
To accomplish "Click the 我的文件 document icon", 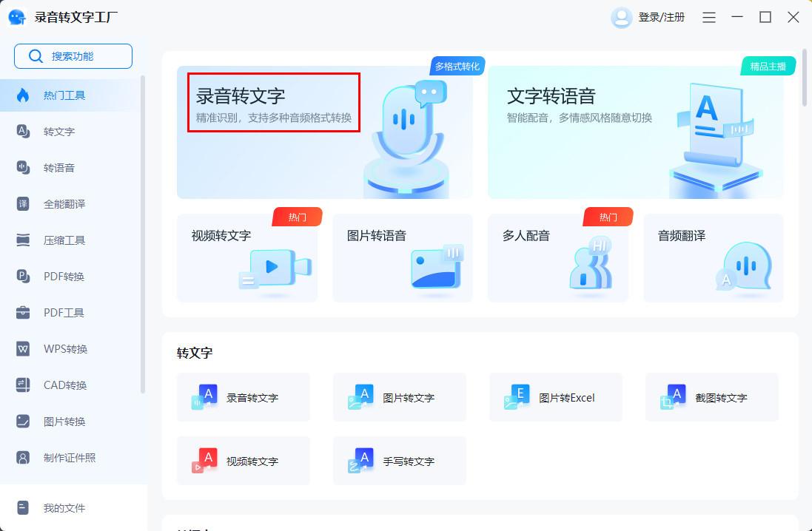I will coord(23,508).
